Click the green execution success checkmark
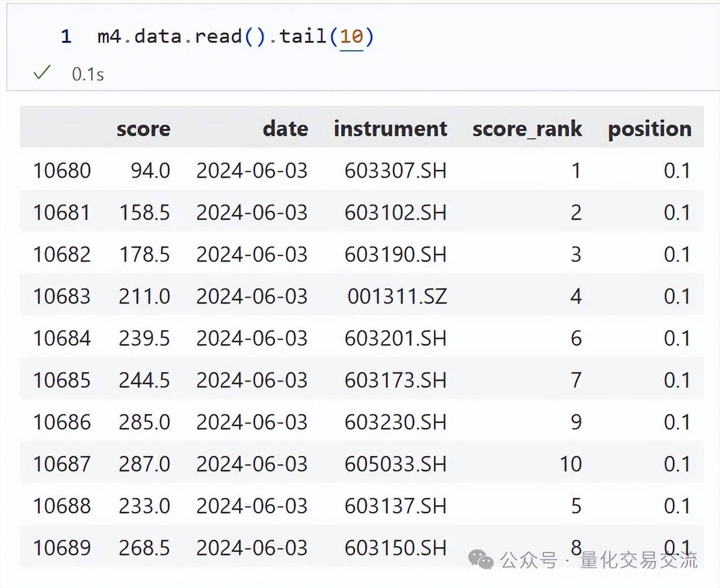The height and width of the screenshot is (588, 720). point(42,72)
